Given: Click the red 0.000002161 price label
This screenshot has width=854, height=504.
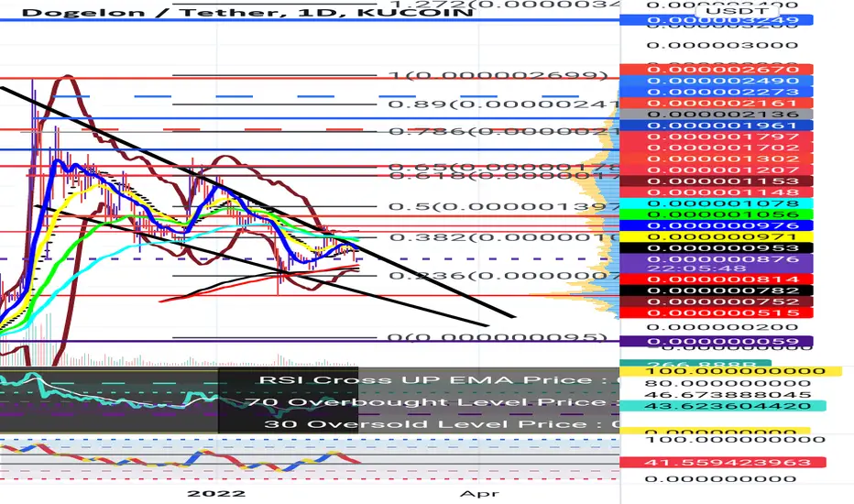Looking at the screenshot, I should pyautogui.click(x=717, y=103).
